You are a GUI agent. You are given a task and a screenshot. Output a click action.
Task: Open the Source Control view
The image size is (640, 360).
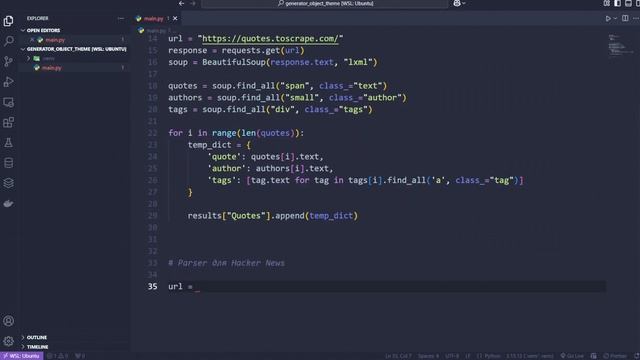click(9, 61)
